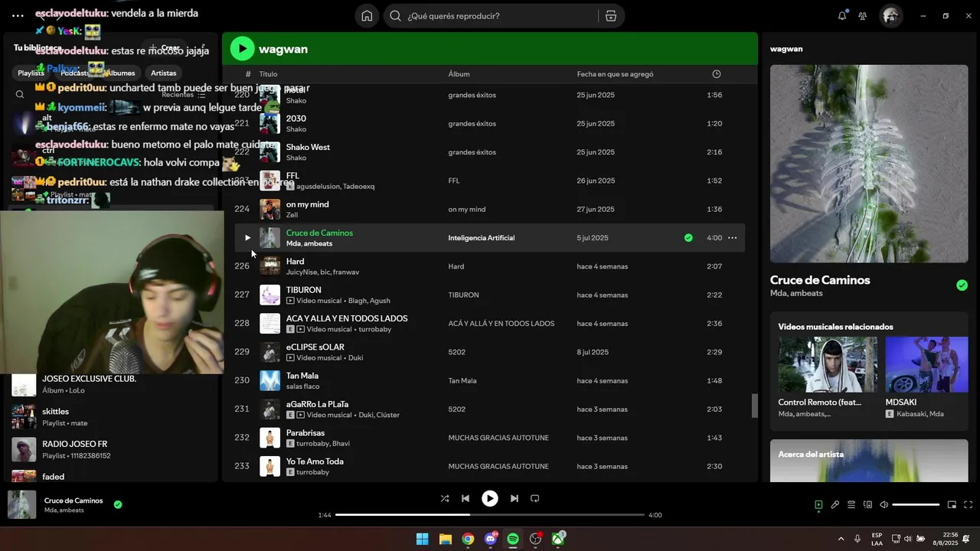Skip to the previous track

pyautogui.click(x=465, y=498)
